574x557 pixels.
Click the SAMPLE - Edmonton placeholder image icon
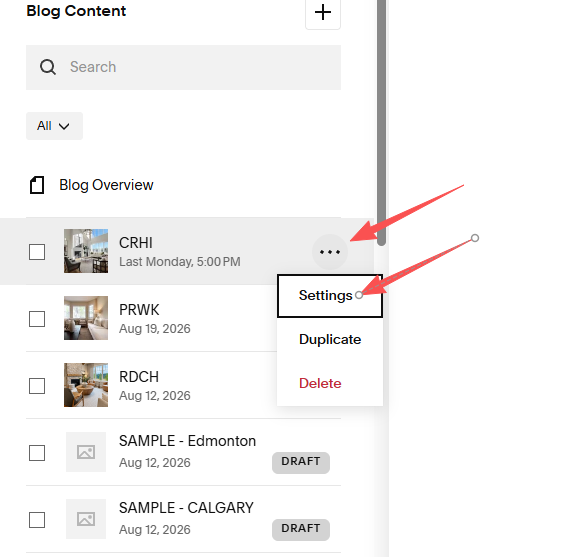point(86,452)
